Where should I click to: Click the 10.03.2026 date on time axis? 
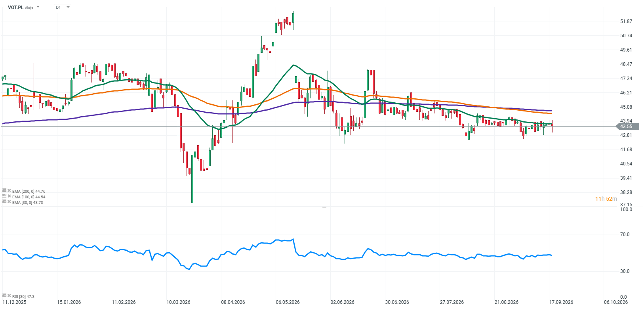click(x=178, y=302)
